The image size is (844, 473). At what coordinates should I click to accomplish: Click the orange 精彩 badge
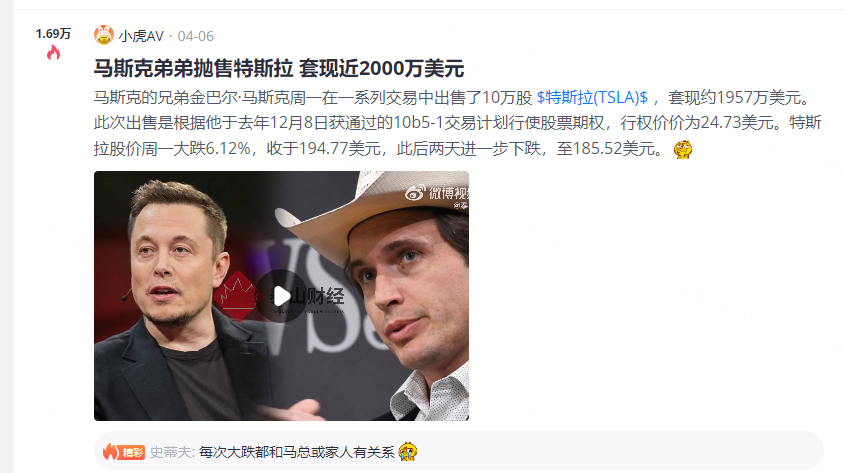coord(132,453)
